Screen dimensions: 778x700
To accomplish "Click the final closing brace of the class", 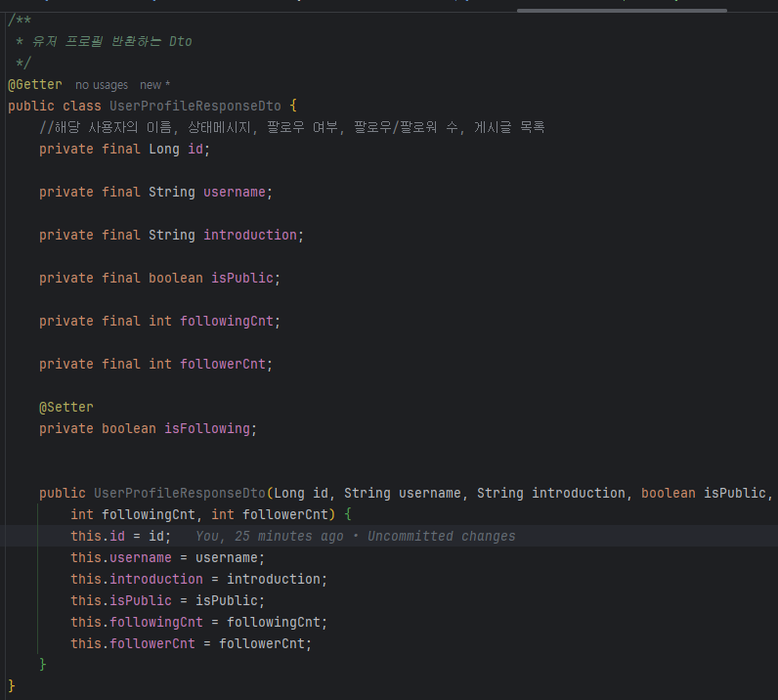I will pos(12,686).
